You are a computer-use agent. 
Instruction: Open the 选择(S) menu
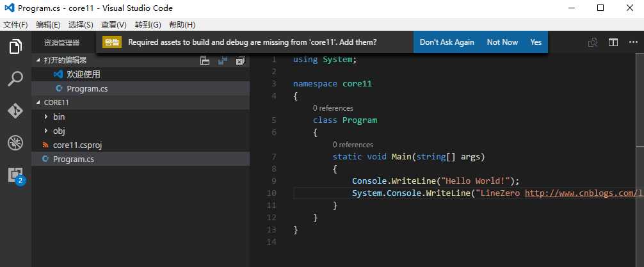coord(81,24)
